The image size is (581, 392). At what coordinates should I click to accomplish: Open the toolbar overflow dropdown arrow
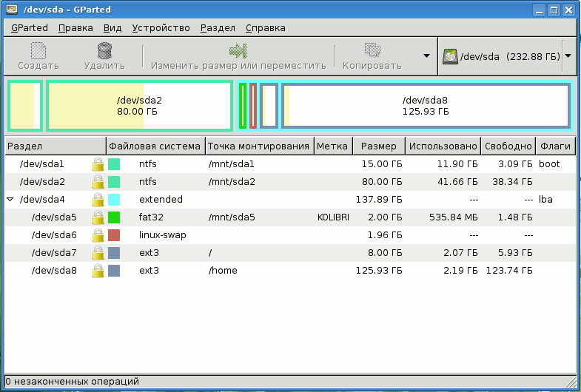[x=426, y=56]
